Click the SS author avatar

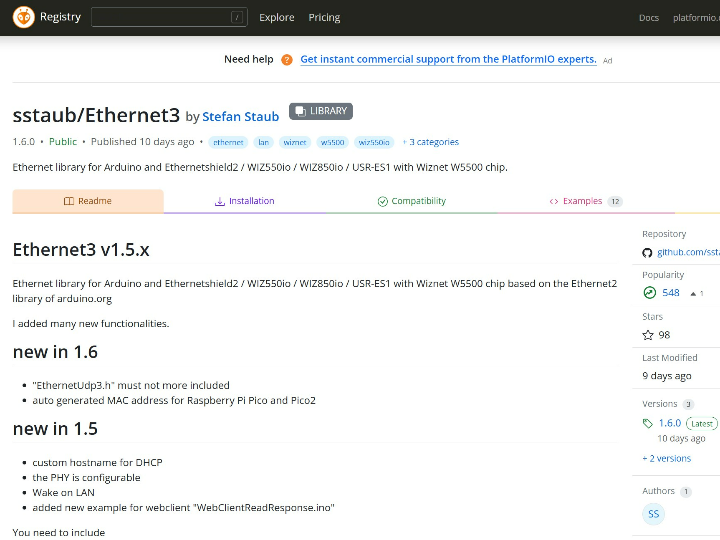pyautogui.click(x=653, y=514)
